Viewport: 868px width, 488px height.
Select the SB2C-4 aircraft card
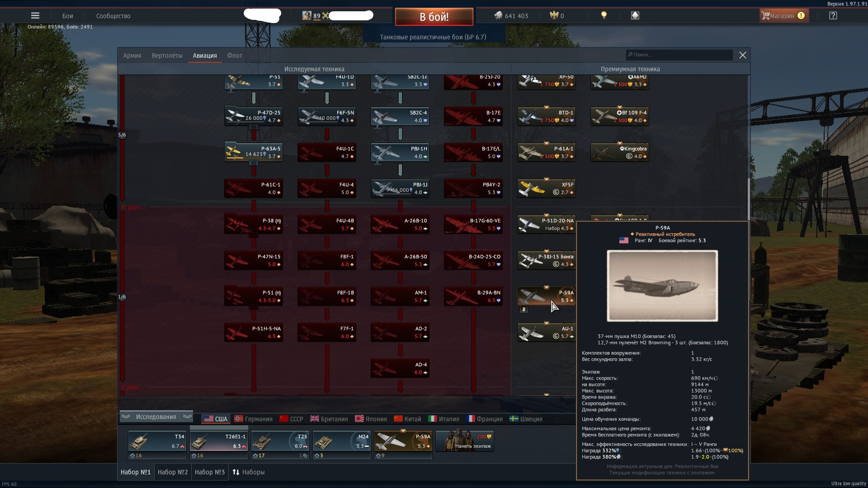click(400, 116)
